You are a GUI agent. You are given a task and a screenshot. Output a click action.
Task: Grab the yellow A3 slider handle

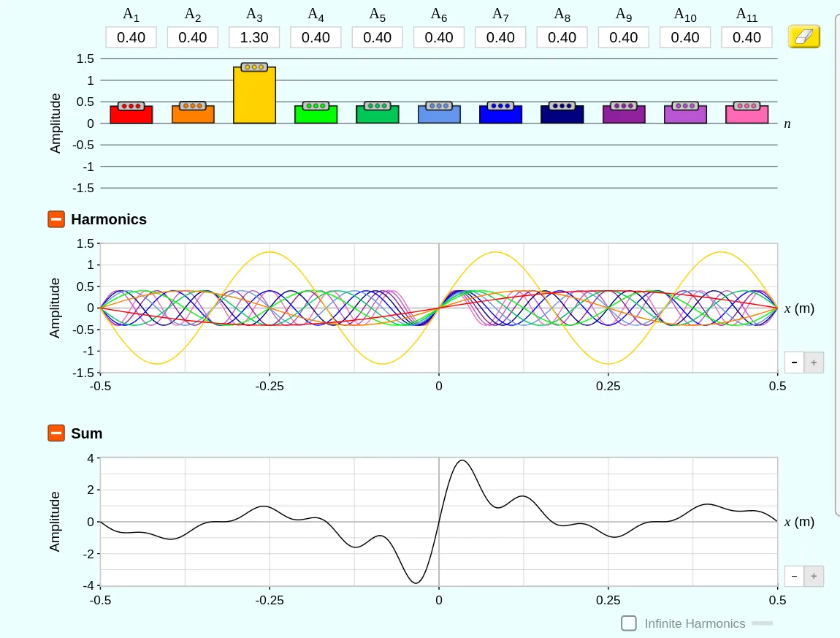pos(254,67)
